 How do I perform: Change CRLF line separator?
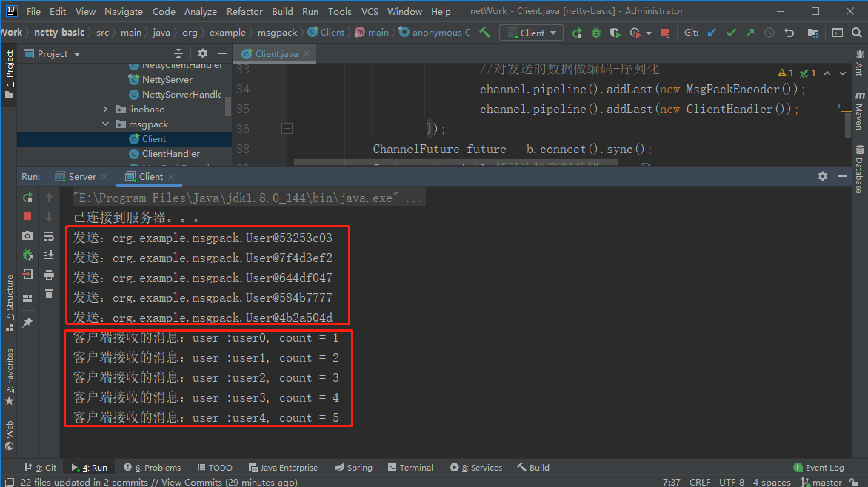[700, 482]
